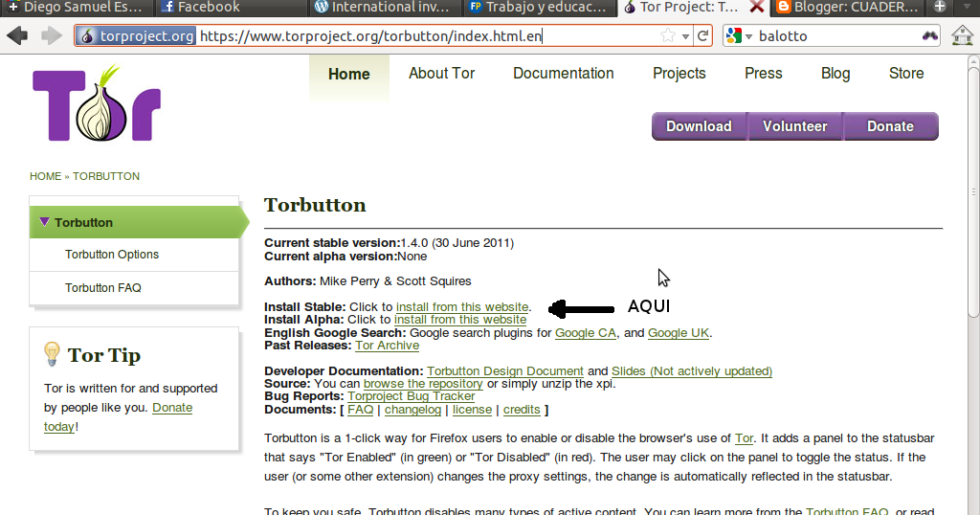Click the balotto search field
The height and width of the screenshot is (515, 980).
point(837,36)
